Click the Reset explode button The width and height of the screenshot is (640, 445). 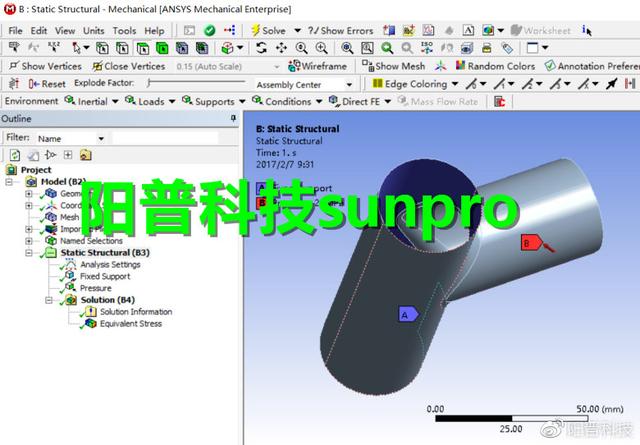tap(47, 84)
